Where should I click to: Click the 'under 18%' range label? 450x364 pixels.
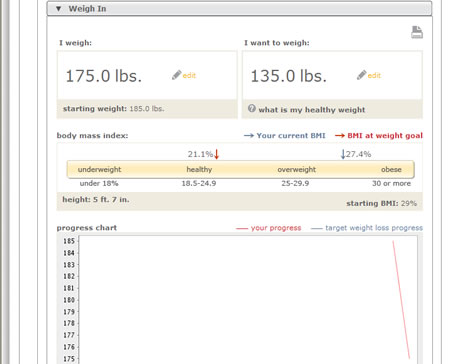coord(99,183)
